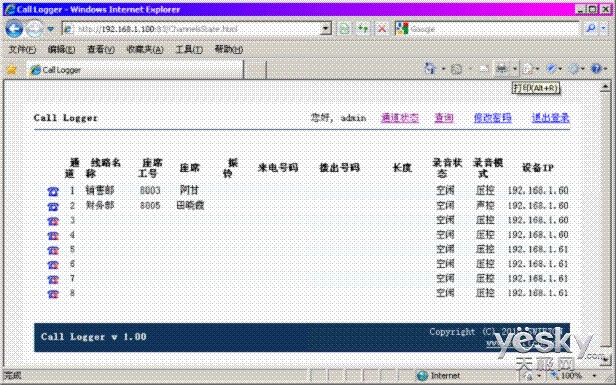
Task: Click the 设备IP column header
Action: coord(538,168)
